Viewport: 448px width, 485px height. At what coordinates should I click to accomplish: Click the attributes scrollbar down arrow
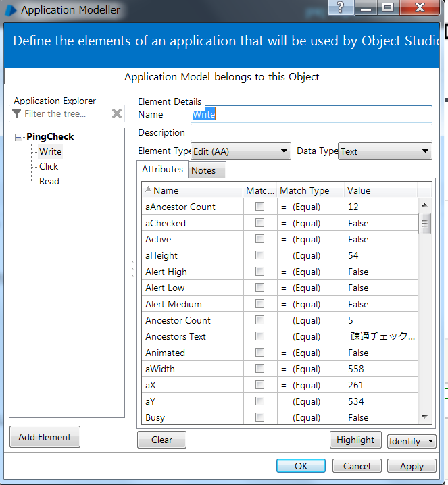click(425, 417)
